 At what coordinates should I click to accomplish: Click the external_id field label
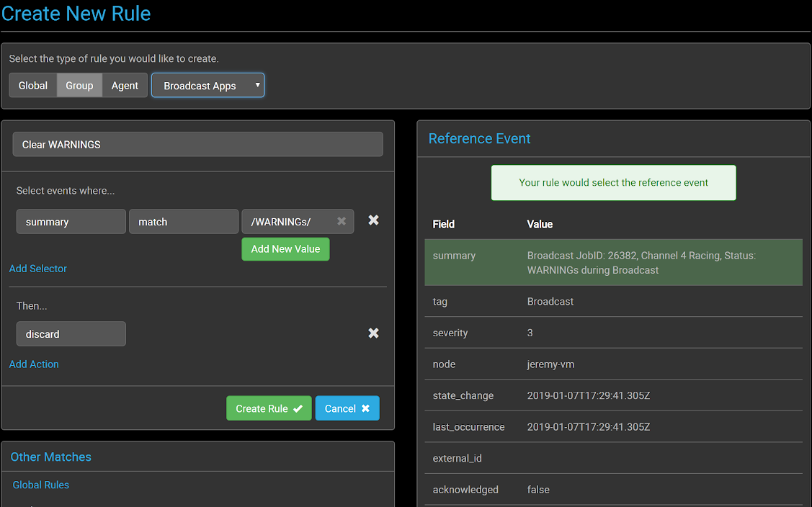click(x=457, y=458)
